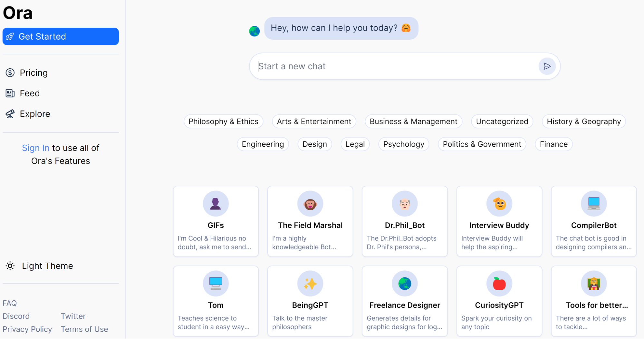
Task: Click the send arrow icon in chat box
Action: (547, 66)
